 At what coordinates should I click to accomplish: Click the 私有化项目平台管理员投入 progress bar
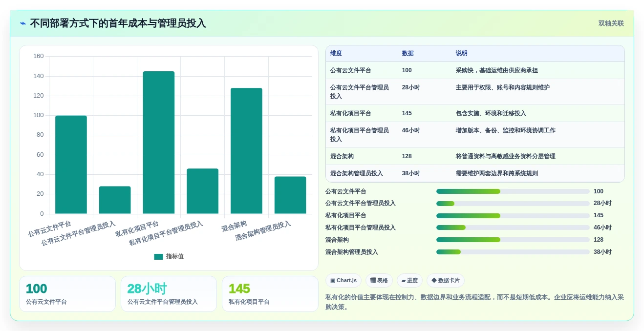[513, 228]
